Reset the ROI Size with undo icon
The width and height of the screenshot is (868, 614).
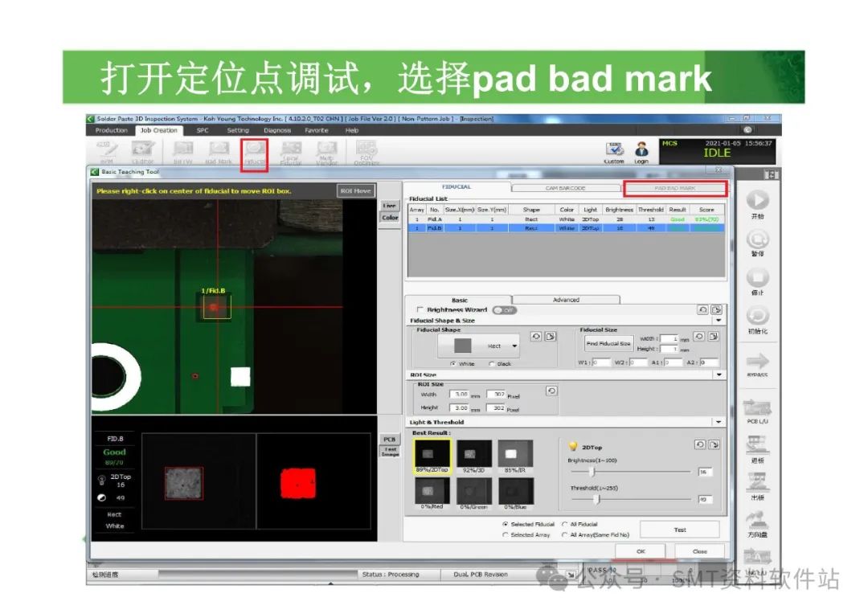551,391
